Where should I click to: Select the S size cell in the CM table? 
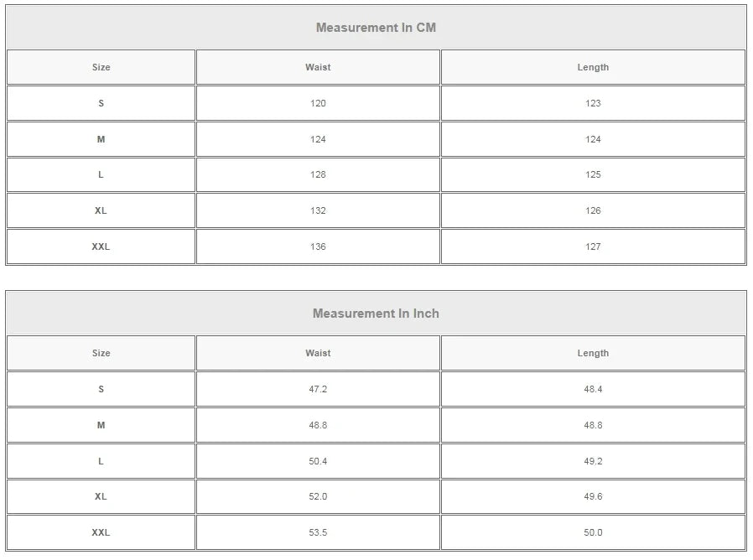101,103
